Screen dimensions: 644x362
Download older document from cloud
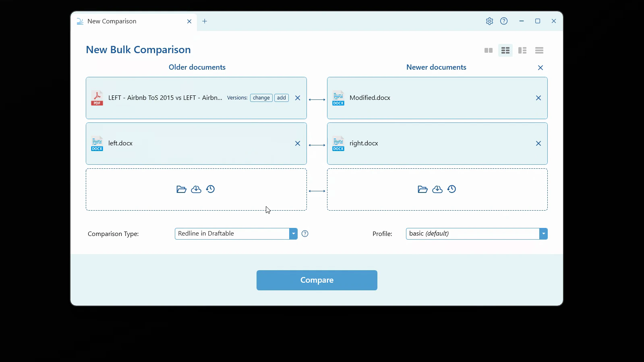click(196, 189)
